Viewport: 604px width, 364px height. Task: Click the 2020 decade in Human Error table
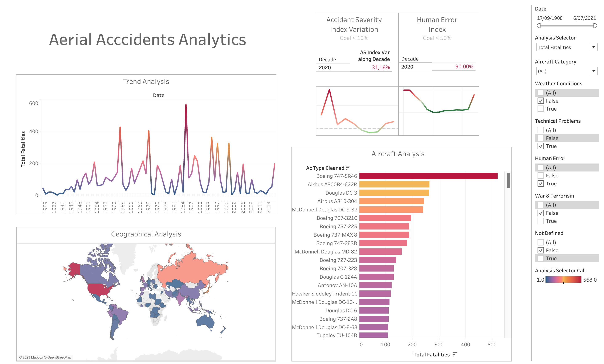[x=407, y=67]
